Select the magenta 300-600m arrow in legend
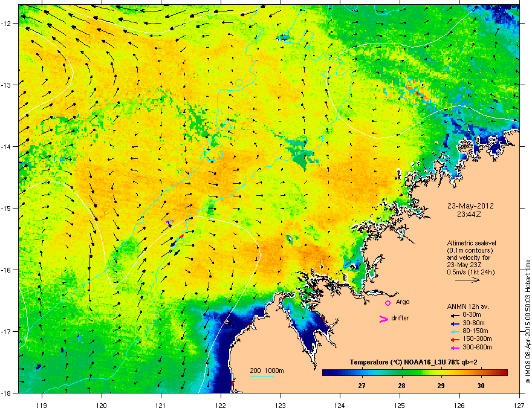 coord(455,348)
